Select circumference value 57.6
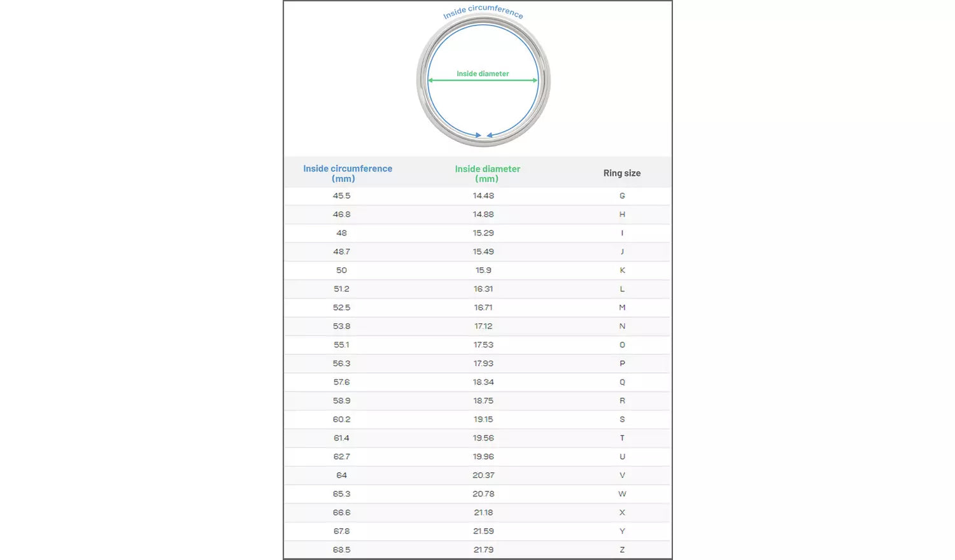 point(341,382)
